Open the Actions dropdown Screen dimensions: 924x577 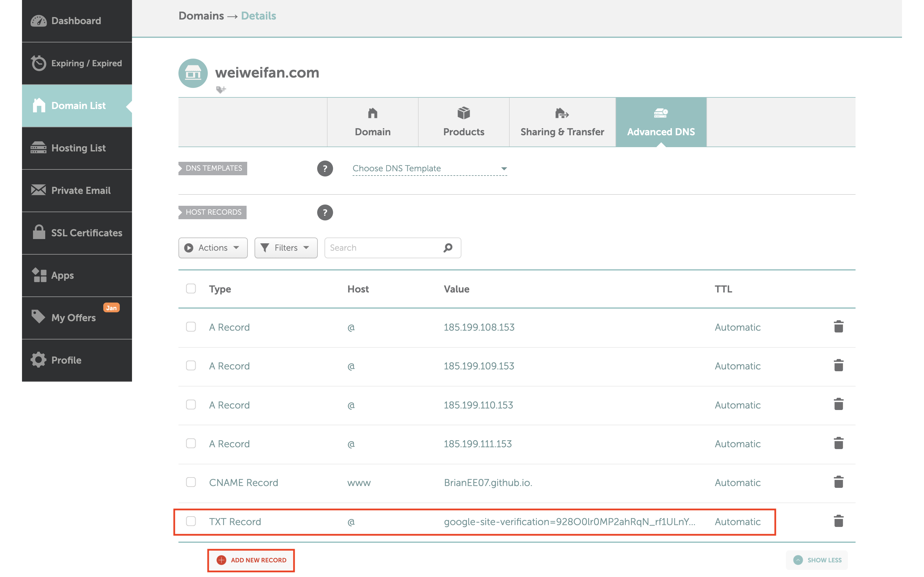[x=213, y=248]
